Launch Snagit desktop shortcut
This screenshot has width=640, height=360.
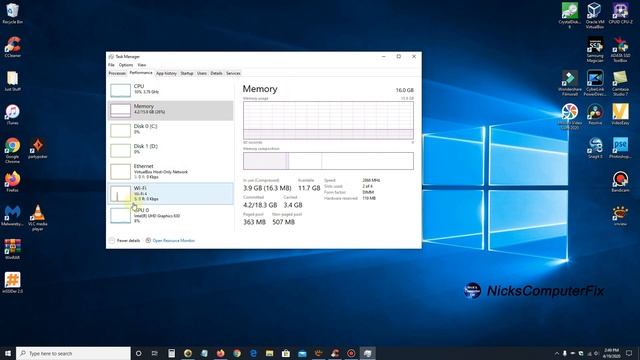[x=595, y=148]
